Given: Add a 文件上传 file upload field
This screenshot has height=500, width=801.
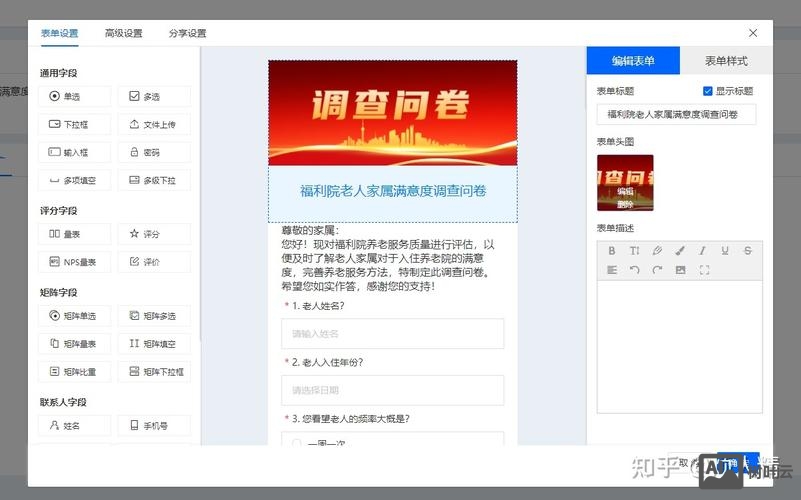Looking at the screenshot, I should (x=154, y=124).
